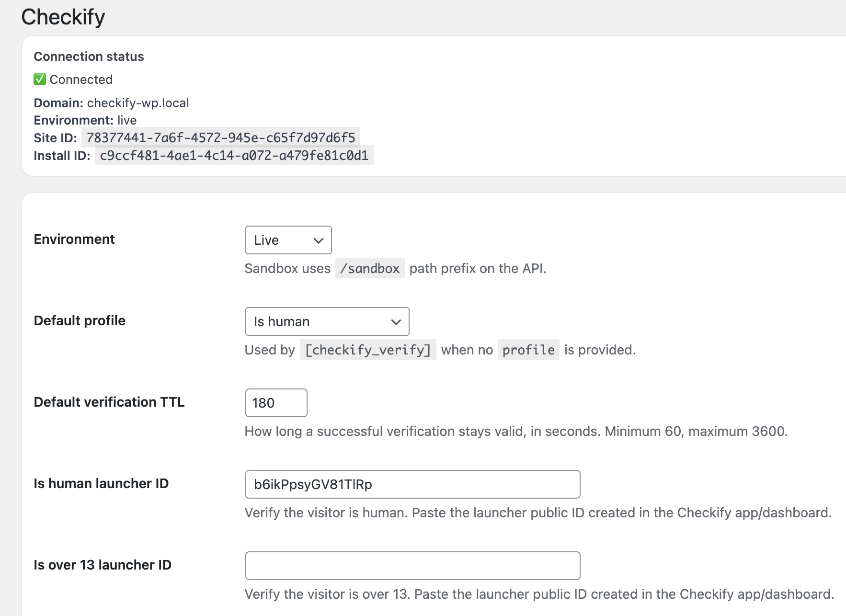
Task: Click the Environment setting label
Action: point(74,239)
